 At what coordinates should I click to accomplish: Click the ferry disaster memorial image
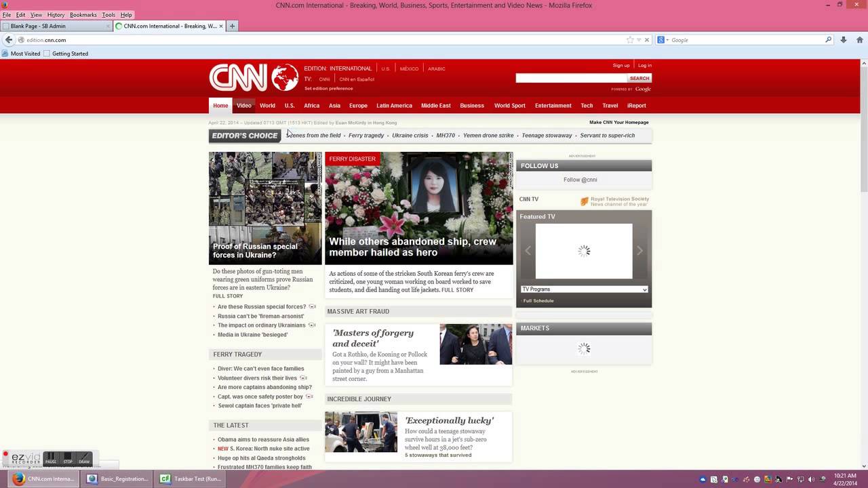(419, 208)
